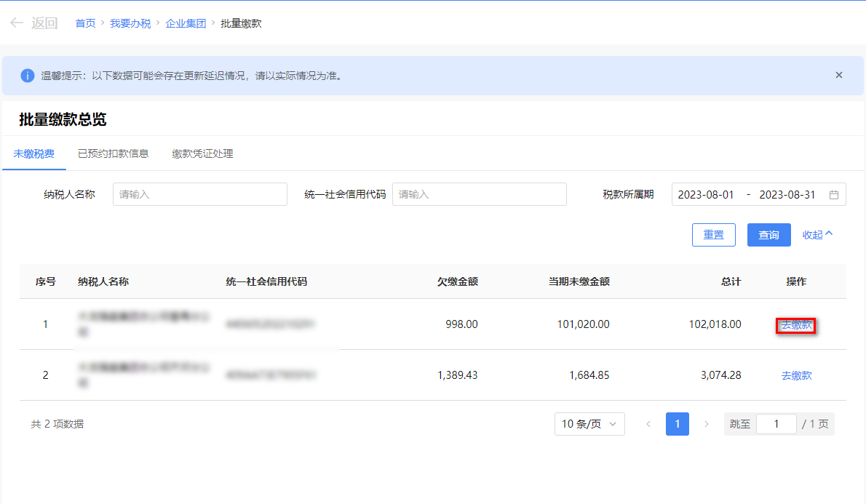Viewport: 866px width, 504px height.
Task: Select the 未缴税费 tab
Action: (x=33, y=153)
